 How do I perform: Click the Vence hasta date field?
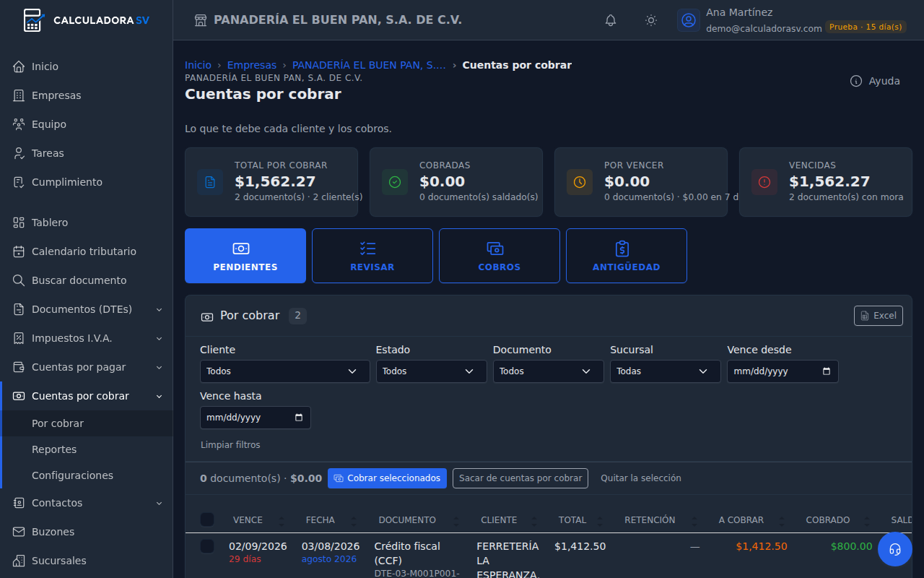pyautogui.click(x=256, y=418)
